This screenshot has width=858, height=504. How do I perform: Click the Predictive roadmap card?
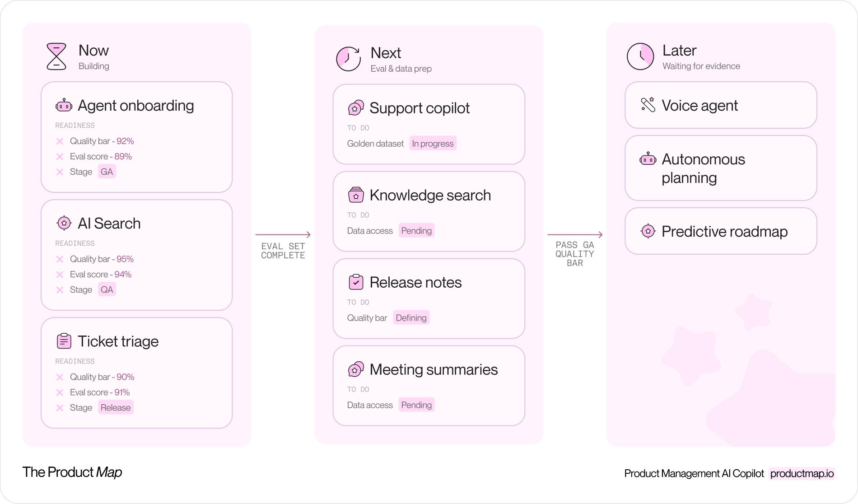[721, 231]
